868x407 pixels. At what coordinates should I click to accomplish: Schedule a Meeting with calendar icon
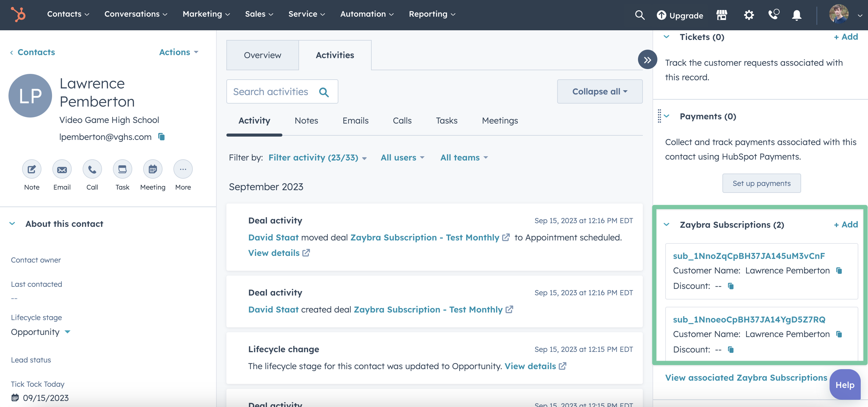click(x=153, y=169)
